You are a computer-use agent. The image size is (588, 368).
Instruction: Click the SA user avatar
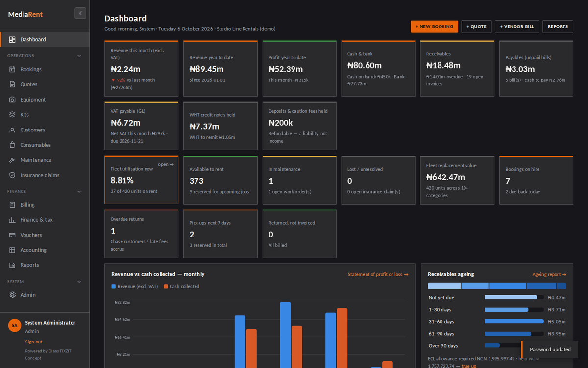pos(15,325)
